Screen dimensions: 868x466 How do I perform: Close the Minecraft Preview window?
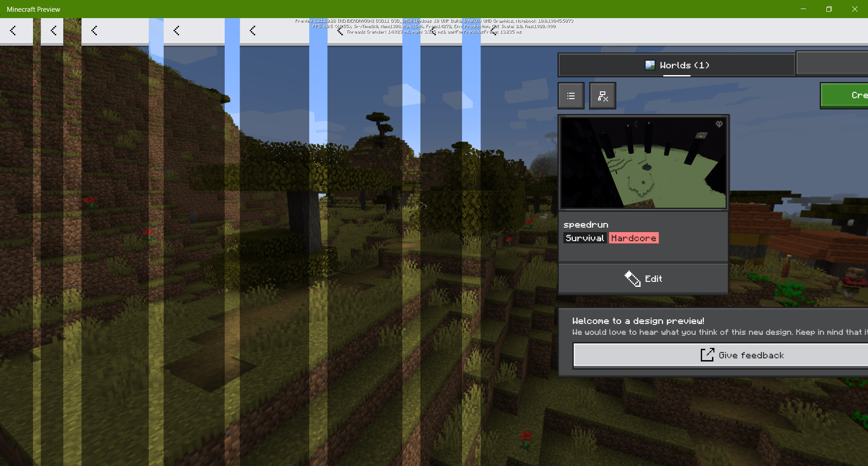(855, 9)
